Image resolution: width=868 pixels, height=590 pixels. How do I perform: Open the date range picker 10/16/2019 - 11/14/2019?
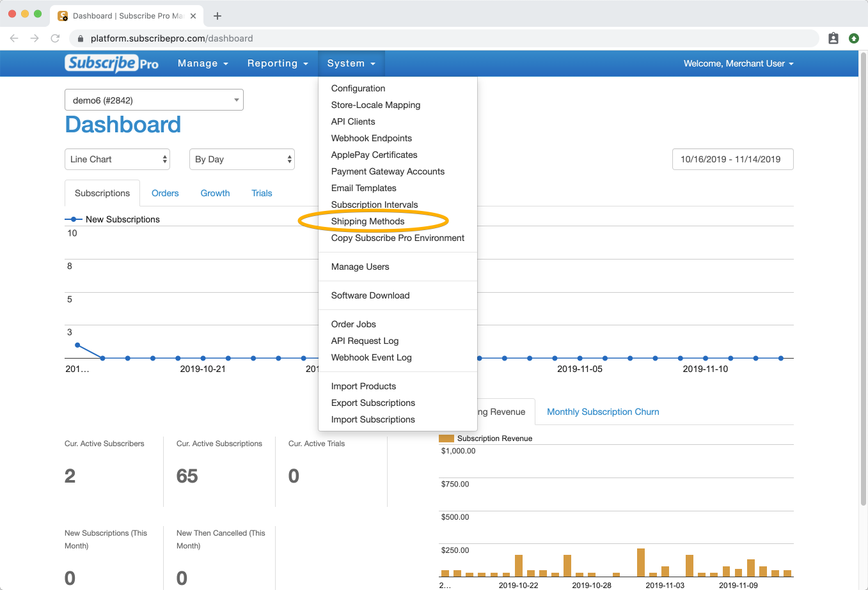pyautogui.click(x=732, y=159)
